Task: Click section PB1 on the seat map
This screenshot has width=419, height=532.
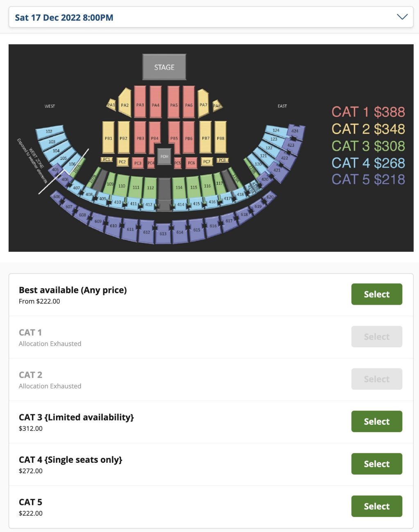Action: 108,137
